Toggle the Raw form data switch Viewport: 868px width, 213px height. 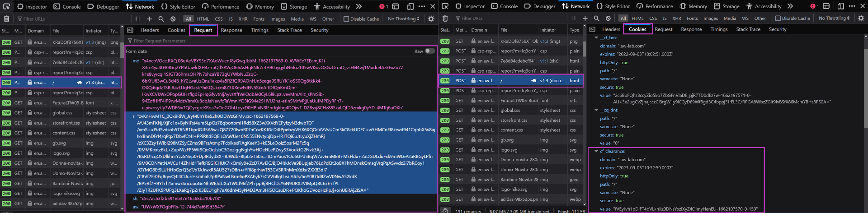pyautogui.click(x=429, y=51)
